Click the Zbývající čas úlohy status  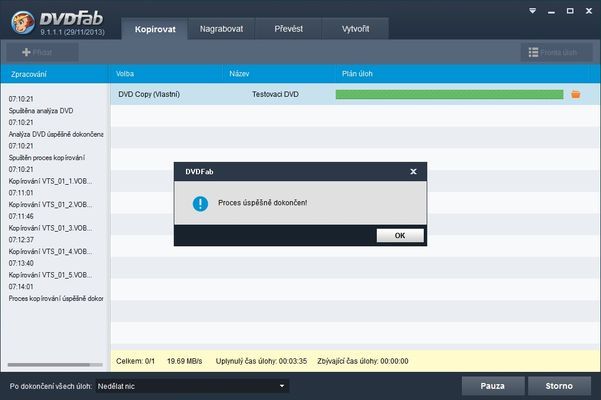pyautogui.click(x=363, y=361)
